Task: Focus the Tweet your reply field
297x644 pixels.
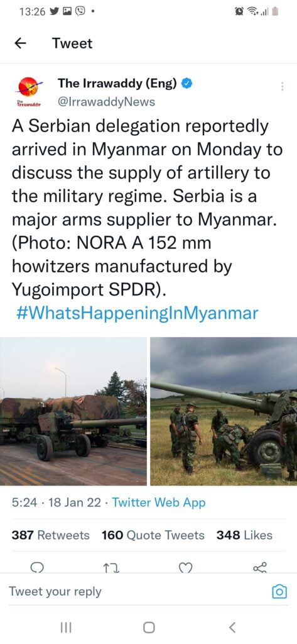Action: 136,591
